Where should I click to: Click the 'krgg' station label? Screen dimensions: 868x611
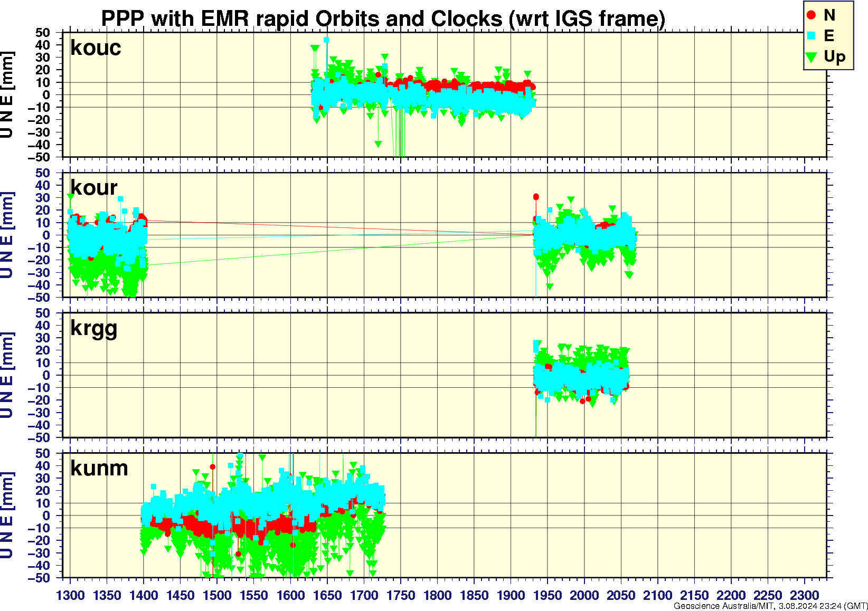pyautogui.click(x=94, y=329)
